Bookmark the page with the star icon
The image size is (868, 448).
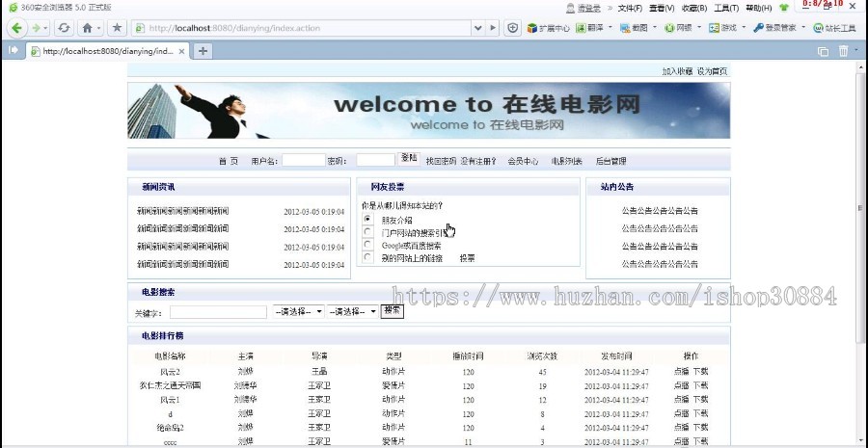(x=117, y=28)
